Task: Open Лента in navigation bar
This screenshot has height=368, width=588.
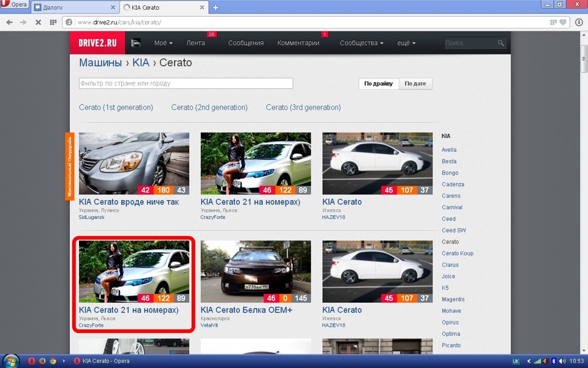Action: 195,43
